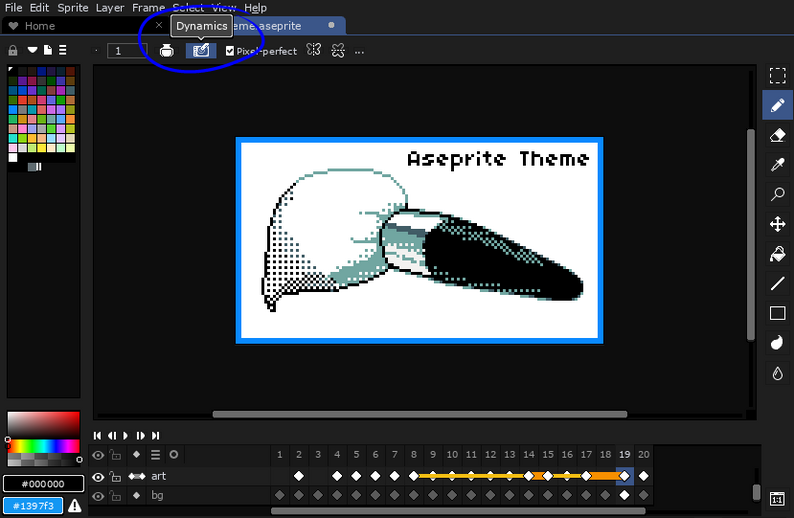Select the Zoom magnifier tool
Viewport: 794px width, 518px height.
pyautogui.click(x=777, y=194)
